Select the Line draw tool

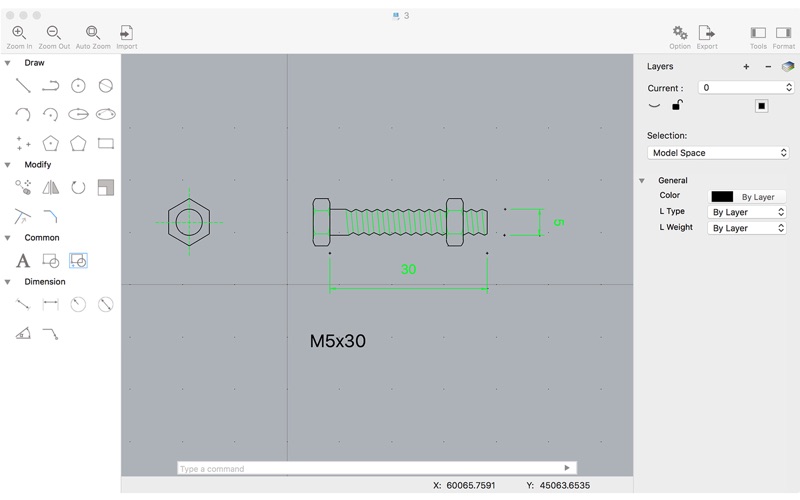click(23, 85)
